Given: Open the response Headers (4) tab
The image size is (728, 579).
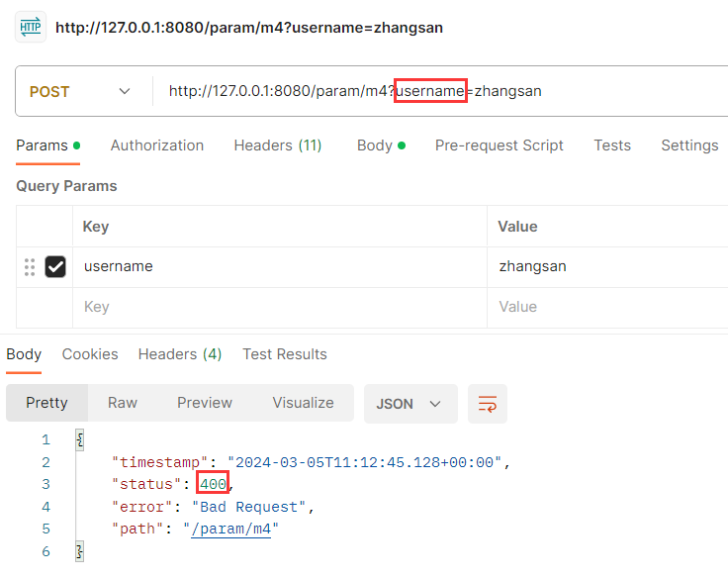Looking at the screenshot, I should pos(180,354).
